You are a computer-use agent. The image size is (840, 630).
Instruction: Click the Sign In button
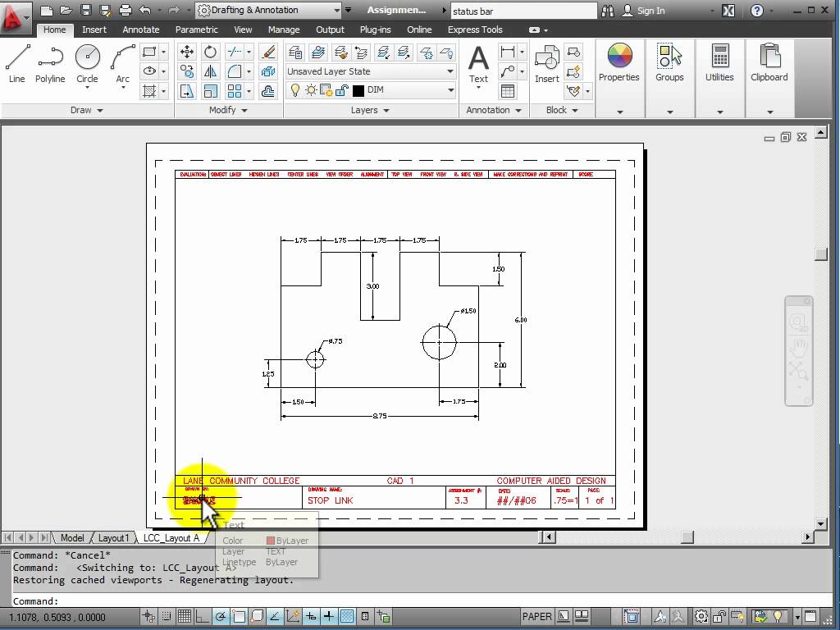643,11
